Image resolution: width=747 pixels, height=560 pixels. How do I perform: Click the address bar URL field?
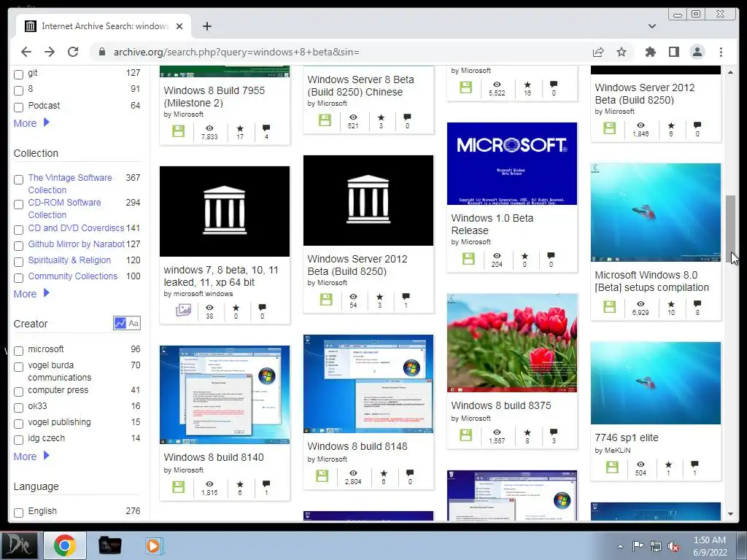point(338,52)
